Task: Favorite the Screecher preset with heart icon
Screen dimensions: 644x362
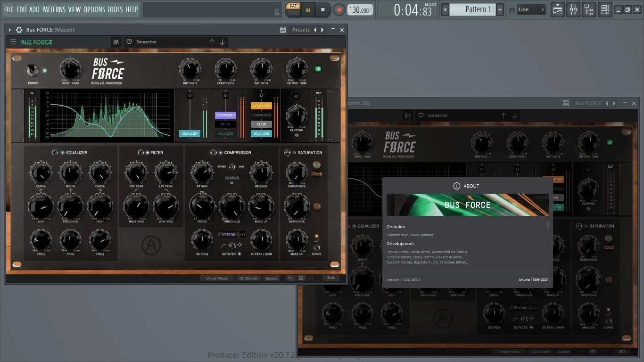Action: [x=129, y=42]
